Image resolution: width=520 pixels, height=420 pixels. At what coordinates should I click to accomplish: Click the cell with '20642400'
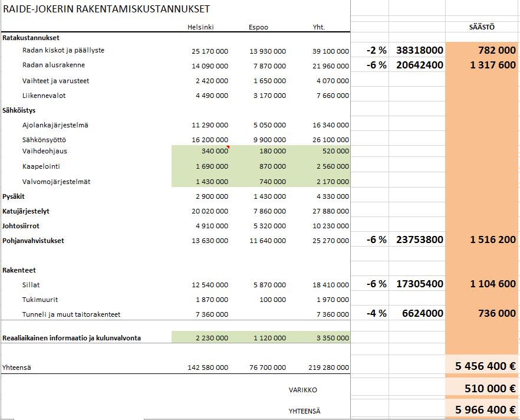tap(420, 65)
